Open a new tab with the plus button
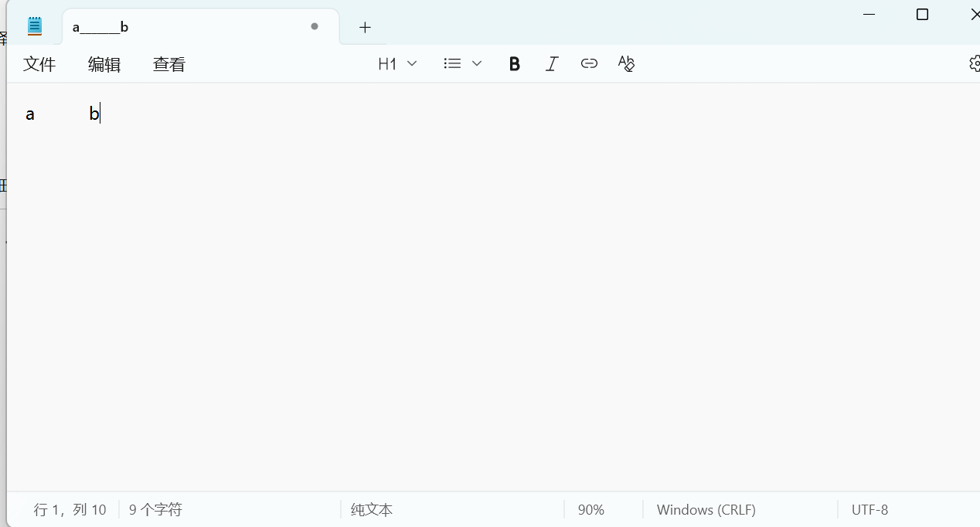 (x=364, y=27)
